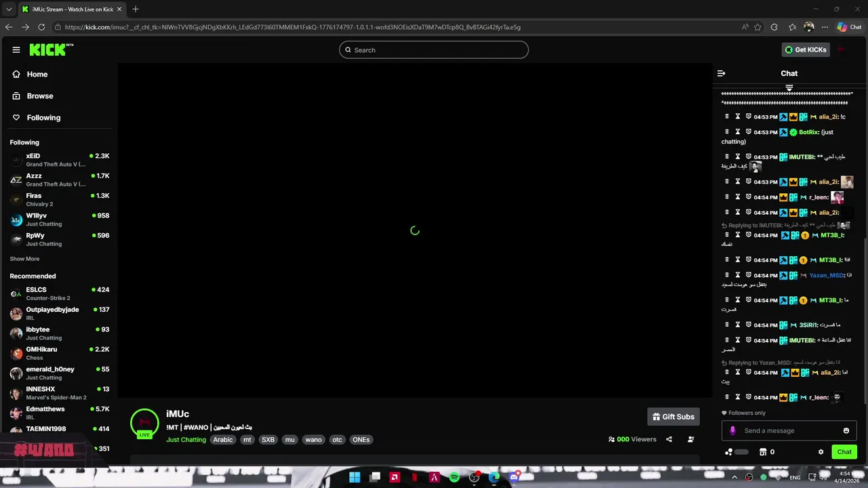Select the wano tag

pos(313,440)
